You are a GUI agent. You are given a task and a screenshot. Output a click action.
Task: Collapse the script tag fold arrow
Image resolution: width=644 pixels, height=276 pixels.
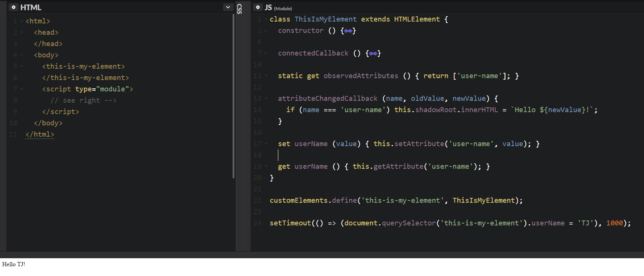point(22,89)
